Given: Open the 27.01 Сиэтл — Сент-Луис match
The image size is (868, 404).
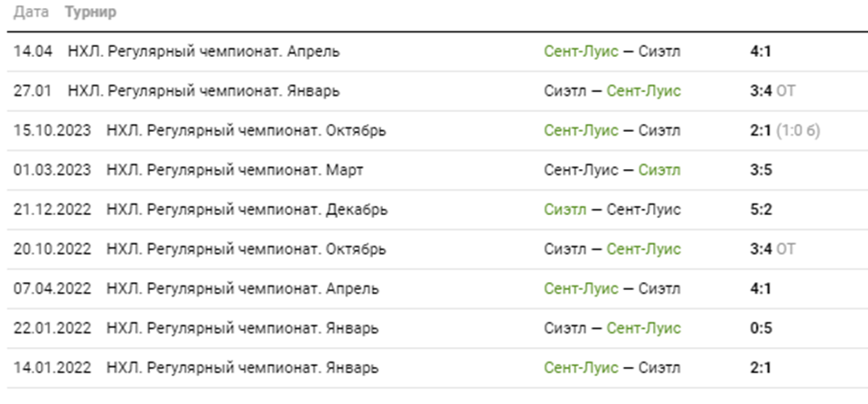Looking at the screenshot, I should [611, 91].
